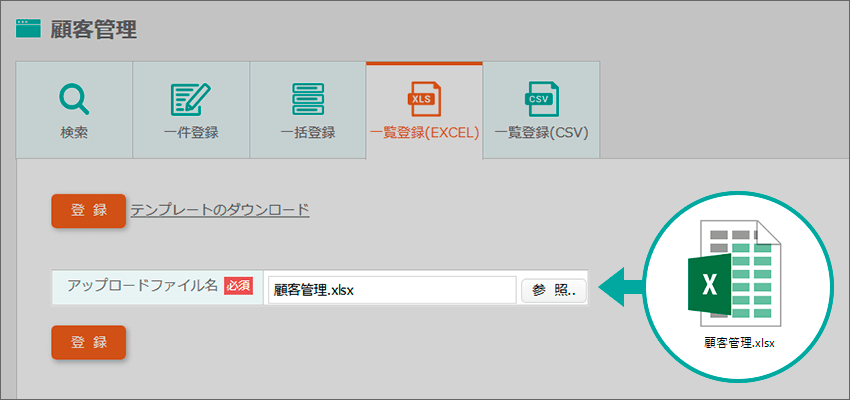This screenshot has width=850, height=400.
Task: Click the CSV file icon
Action: pyautogui.click(x=541, y=99)
